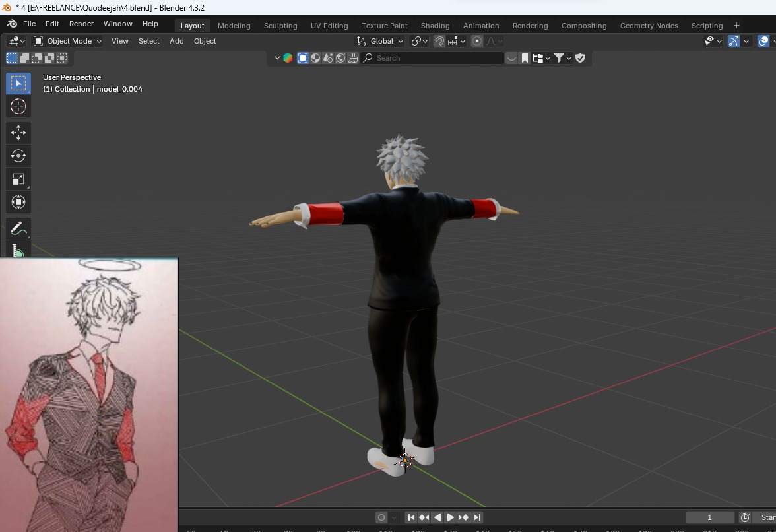
Task: Open the transform pivot point dropdown
Action: pyautogui.click(x=418, y=41)
